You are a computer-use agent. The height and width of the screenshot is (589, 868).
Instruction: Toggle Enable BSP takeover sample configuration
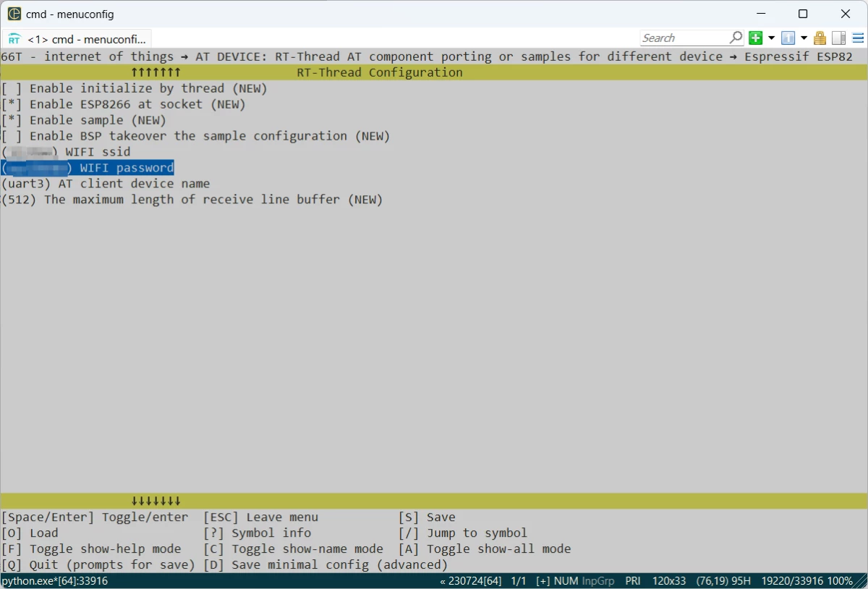pyautogui.click(x=196, y=136)
